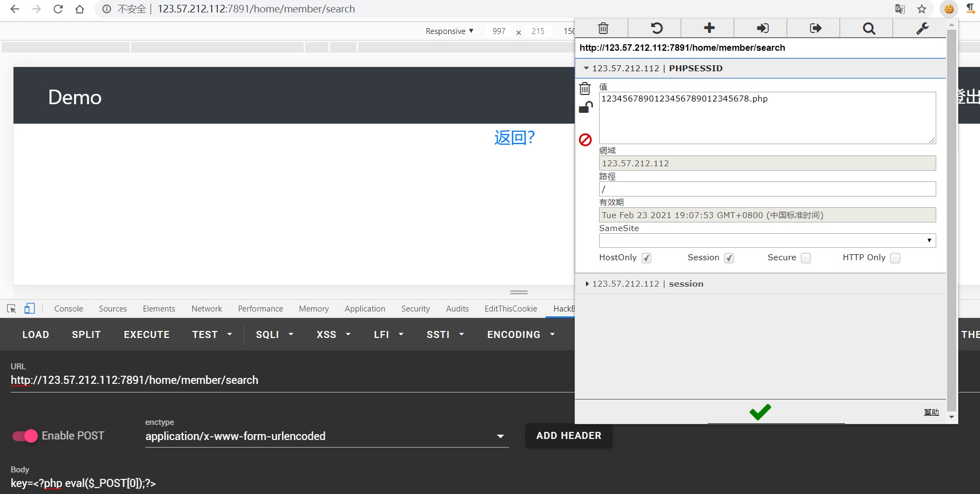Enable the Secure checkbox

806,258
